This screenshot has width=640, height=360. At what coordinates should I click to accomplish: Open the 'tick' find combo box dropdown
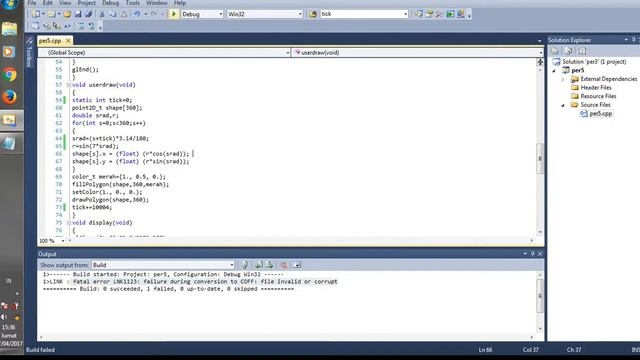tap(405, 14)
